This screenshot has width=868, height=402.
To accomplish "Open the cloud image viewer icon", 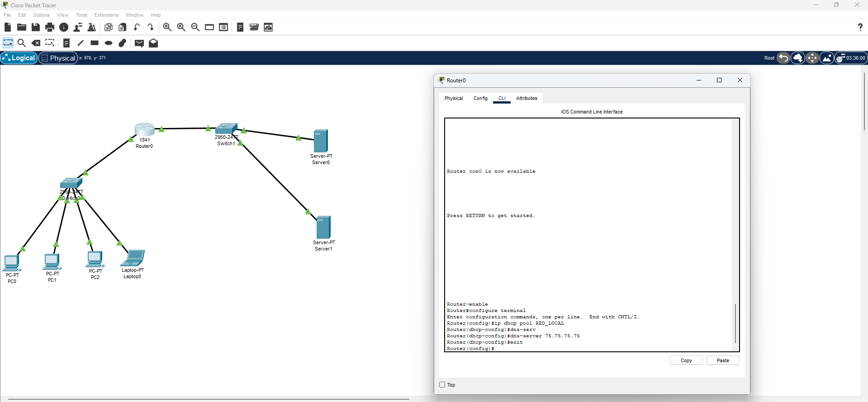I will click(x=268, y=27).
